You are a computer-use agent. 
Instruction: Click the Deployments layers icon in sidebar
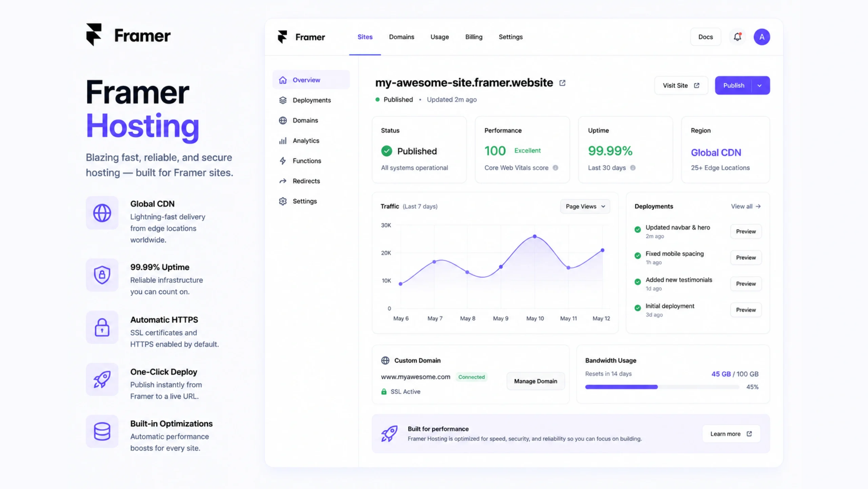coord(283,100)
